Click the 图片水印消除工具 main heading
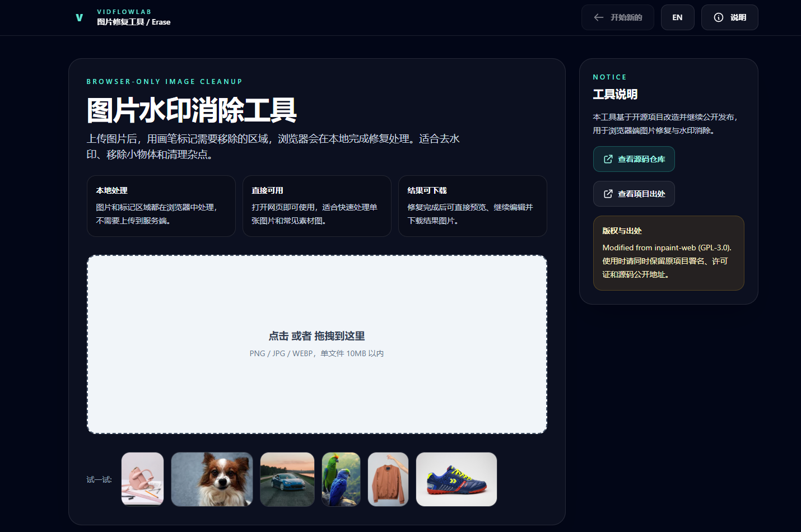This screenshot has width=801, height=532. [191, 110]
